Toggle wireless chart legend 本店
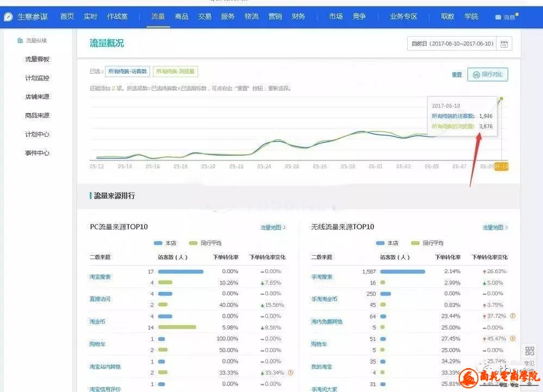Image resolution: width=543 pixels, height=392 pixels. tap(387, 243)
